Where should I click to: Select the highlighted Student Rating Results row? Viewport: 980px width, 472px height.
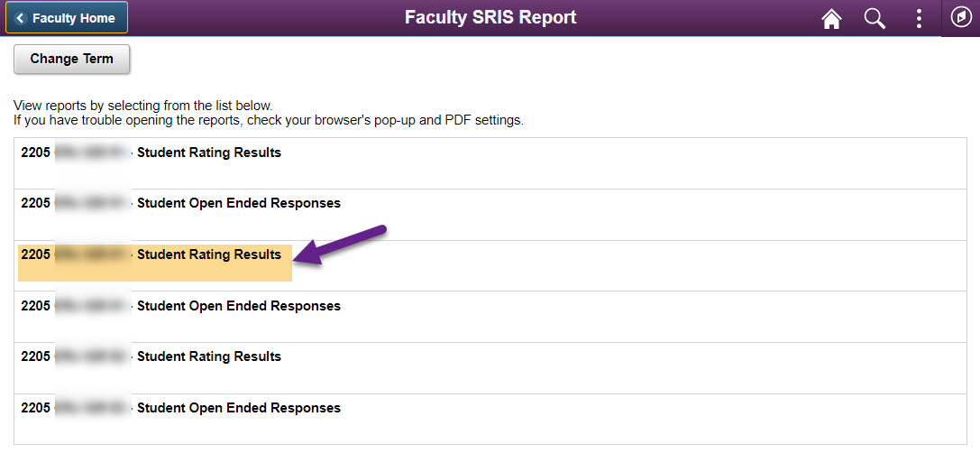(x=208, y=255)
